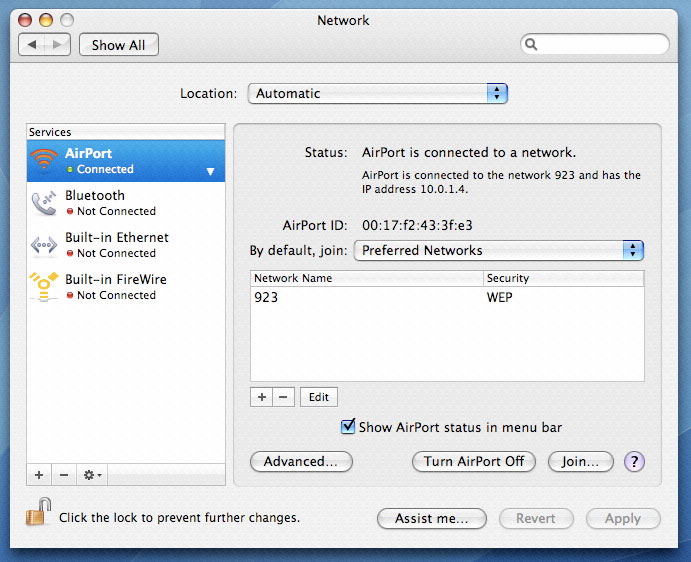Viewport: 691px width, 562px height.
Task: Remove selected service with minus button
Action: (64, 475)
